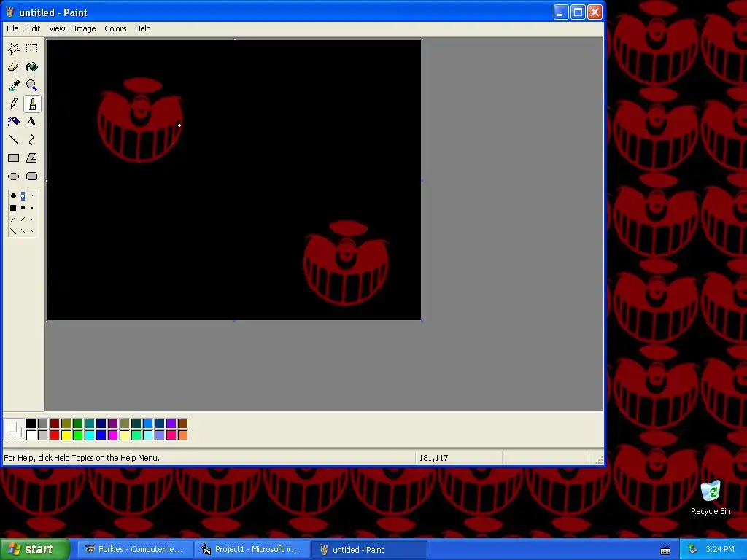Pick the brown color swatch
The image size is (747, 560).
[x=183, y=424]
